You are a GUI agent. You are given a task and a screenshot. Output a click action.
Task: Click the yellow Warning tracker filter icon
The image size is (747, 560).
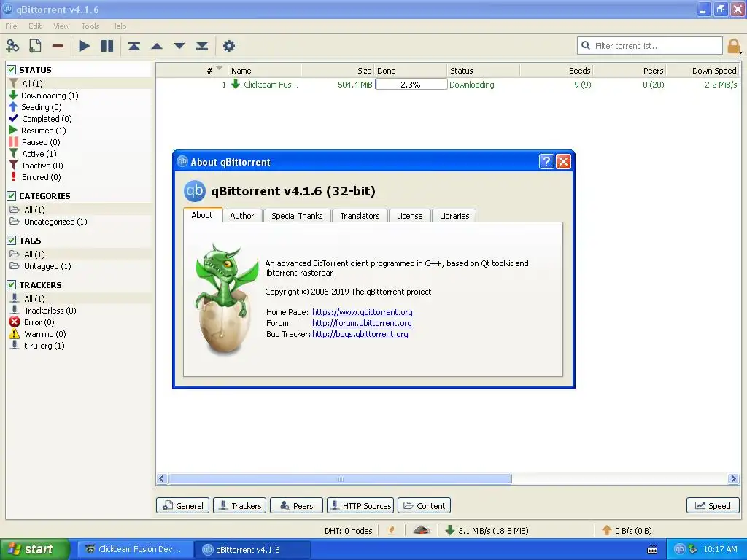coord(15,333)
